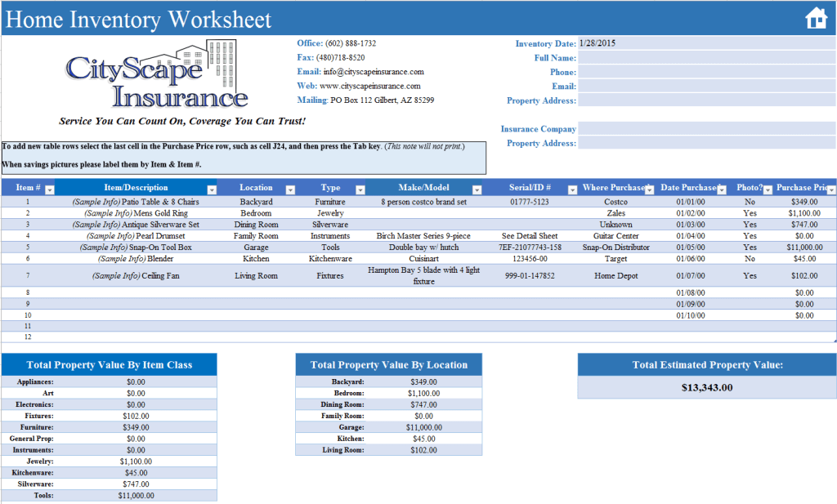Viewport: 837px width, 504px height.
Task: Click the Full Name input field
Action: (x=705, y=57)
